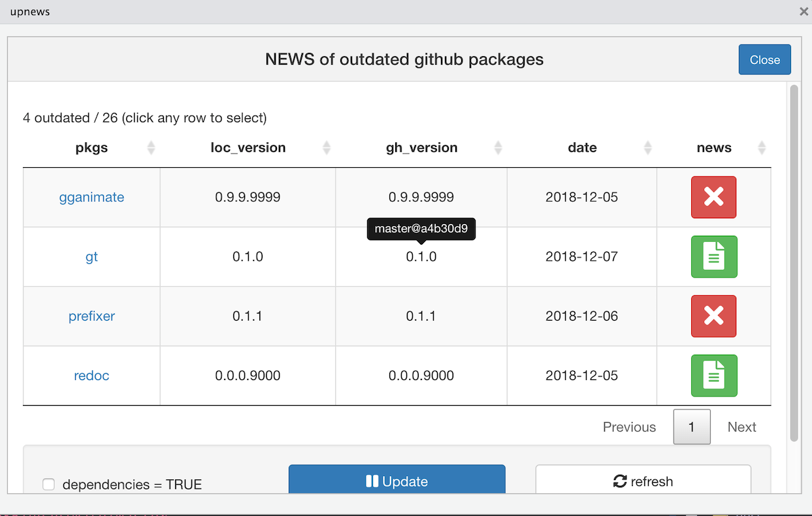812x516 pixels.
Task: Click red X news icon for gganimate
Action: 713,197
